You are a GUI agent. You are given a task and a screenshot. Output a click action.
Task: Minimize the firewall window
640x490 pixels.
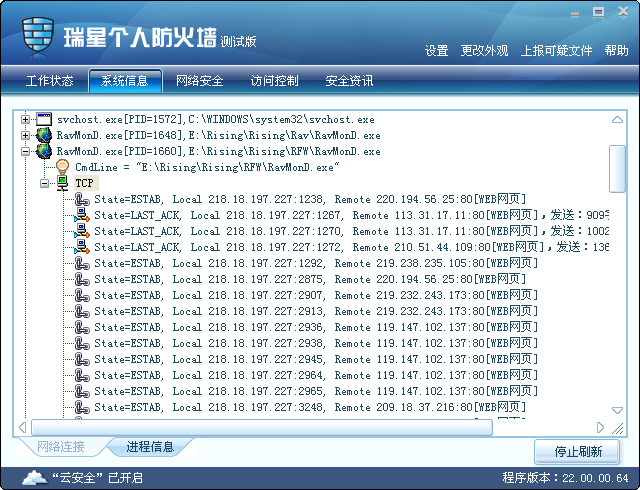[575, 13]
